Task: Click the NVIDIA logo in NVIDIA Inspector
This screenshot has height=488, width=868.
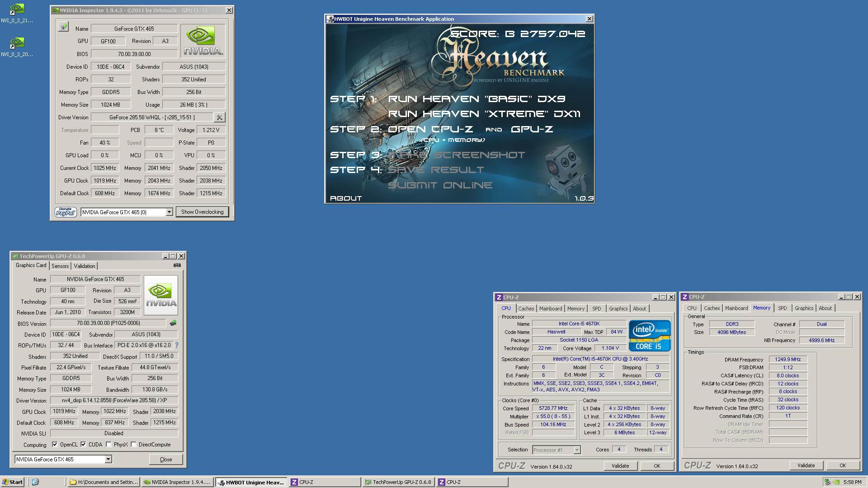Action: point(203,41)
